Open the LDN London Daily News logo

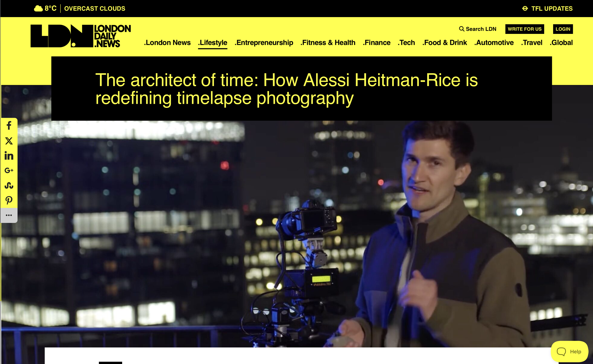[80, 36]
